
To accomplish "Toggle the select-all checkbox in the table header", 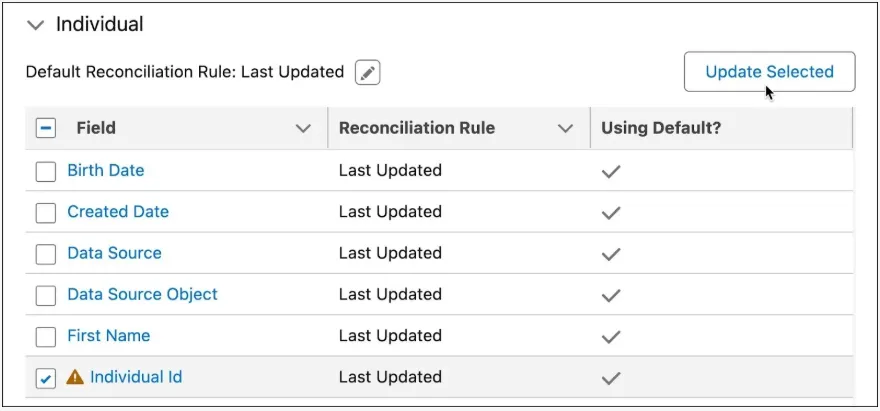I will coord(46,128).
